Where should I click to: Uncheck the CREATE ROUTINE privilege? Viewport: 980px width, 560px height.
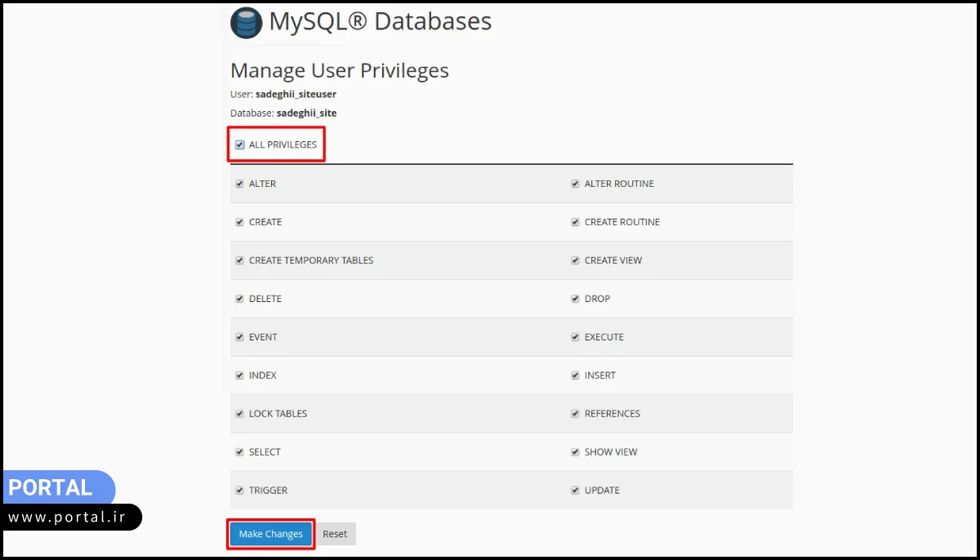point(576,222)
